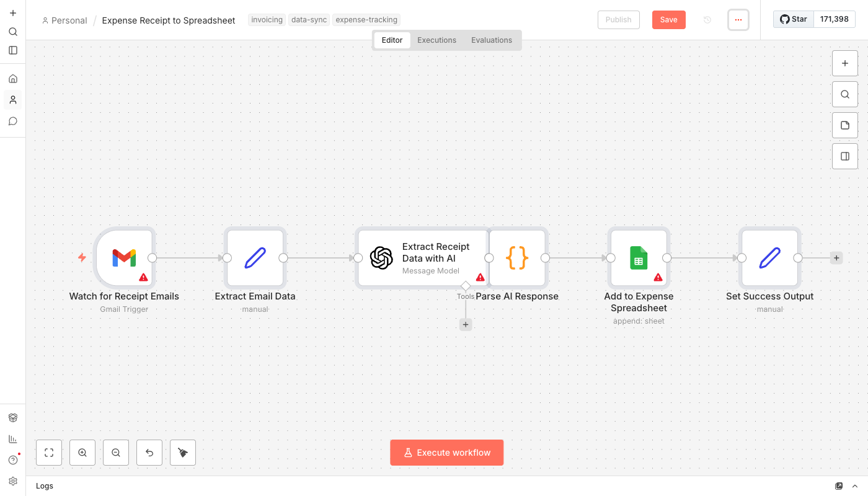The image size is (868, 496).
Task: Open the OpenAI Extract Receipt Data node
Action: [x=422, y=258]
